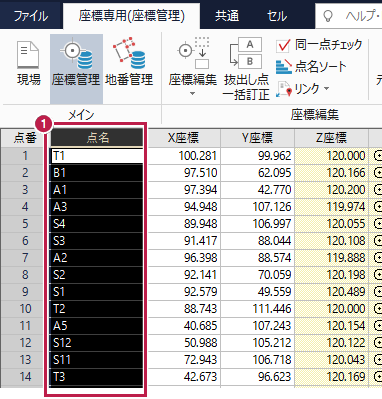Click point symbol icon in row 12

point(378,343)
